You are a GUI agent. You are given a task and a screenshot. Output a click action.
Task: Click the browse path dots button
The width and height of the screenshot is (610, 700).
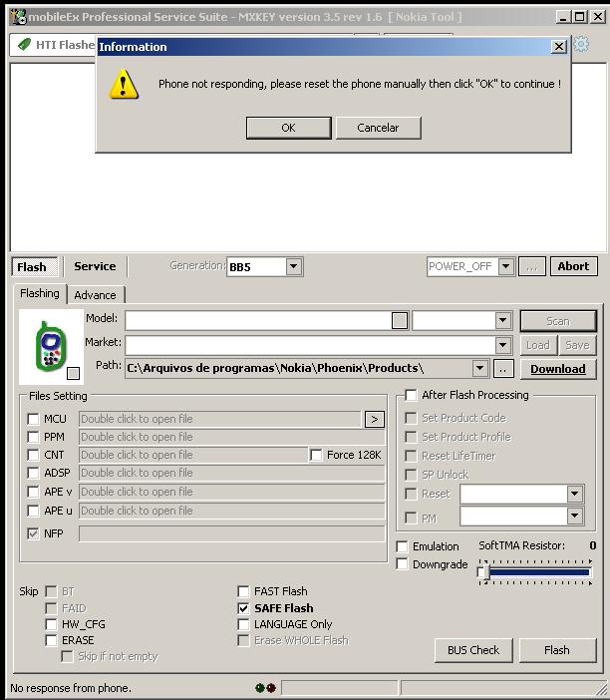pos(503,369)
